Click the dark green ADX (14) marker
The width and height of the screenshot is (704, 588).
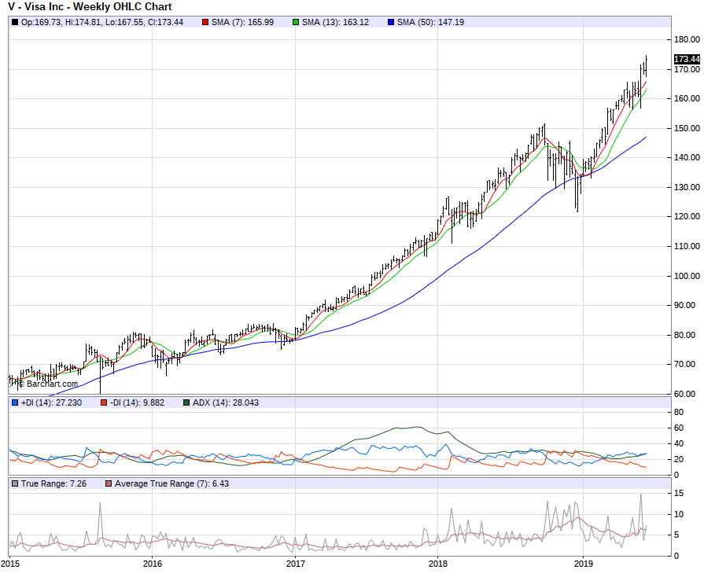[186, 402]
